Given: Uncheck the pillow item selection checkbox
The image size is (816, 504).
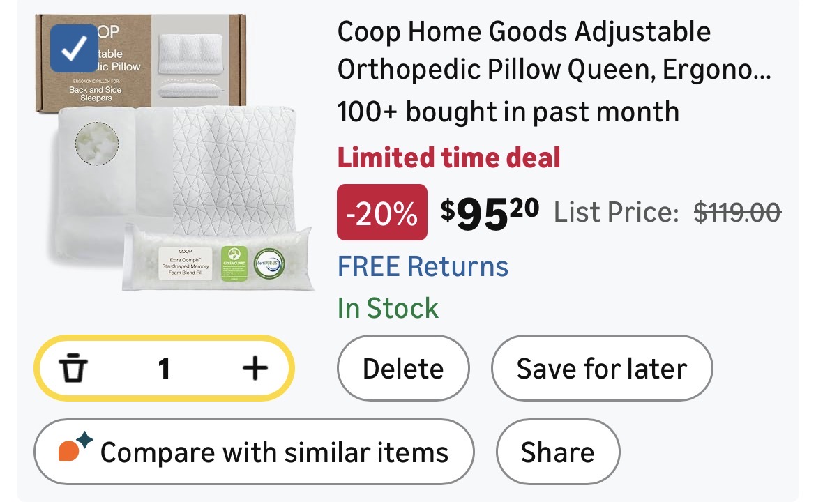Looking at the screenshot, I should [x=74, y=49].
